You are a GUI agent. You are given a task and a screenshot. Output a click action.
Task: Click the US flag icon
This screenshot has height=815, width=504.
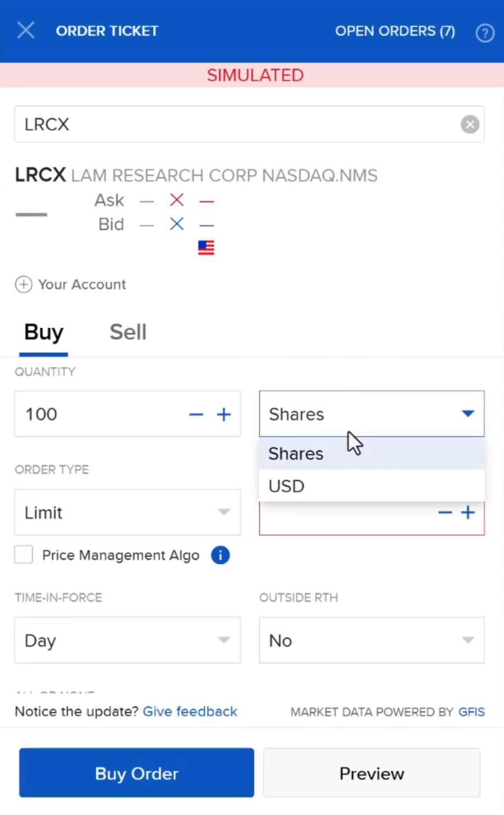click(x=206, y=248)
